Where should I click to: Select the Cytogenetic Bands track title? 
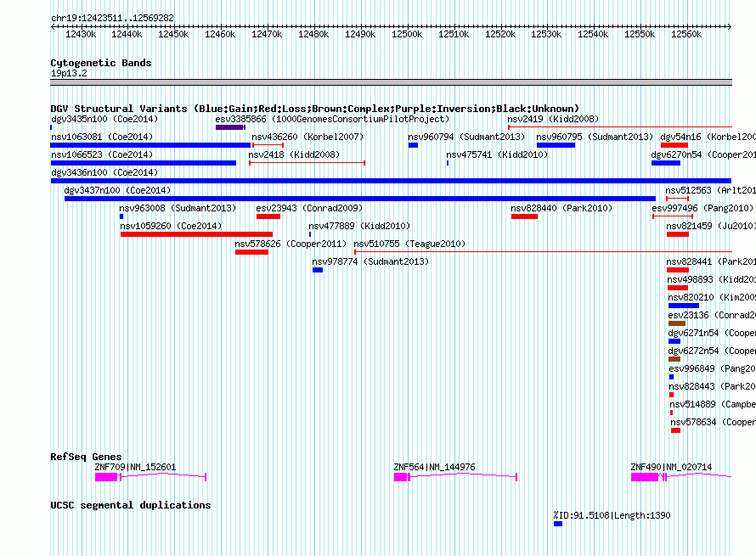(101, 63)
